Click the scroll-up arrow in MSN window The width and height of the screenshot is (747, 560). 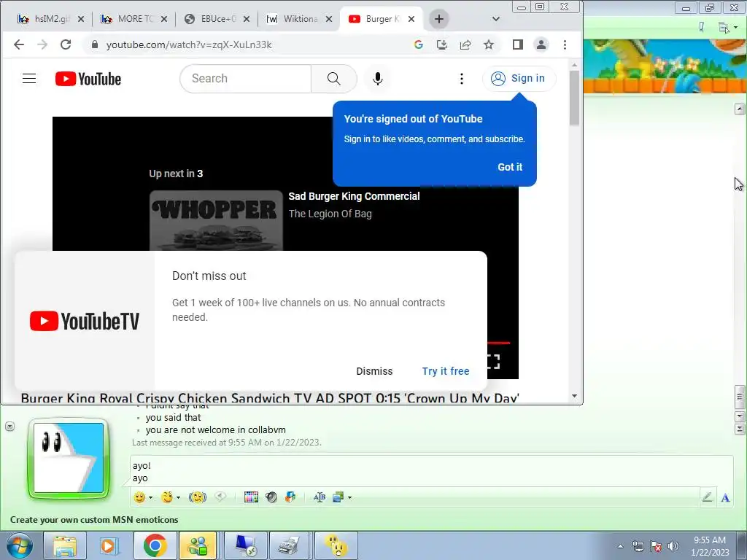point(740,109)
